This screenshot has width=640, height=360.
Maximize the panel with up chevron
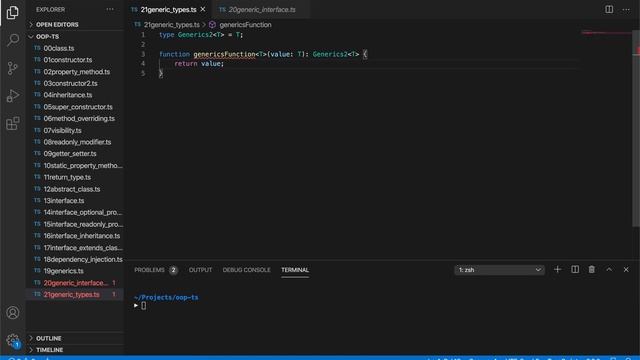609,269
